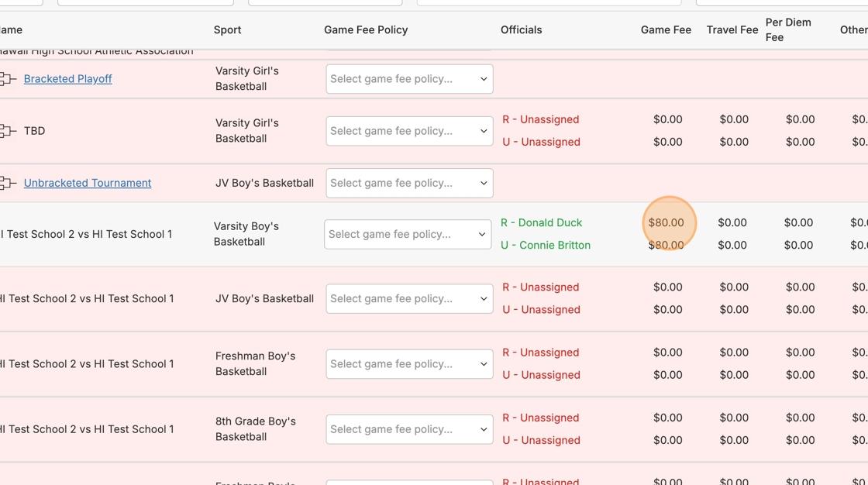Expand game fee policy dropdown in TBD row

click(409, 131)
